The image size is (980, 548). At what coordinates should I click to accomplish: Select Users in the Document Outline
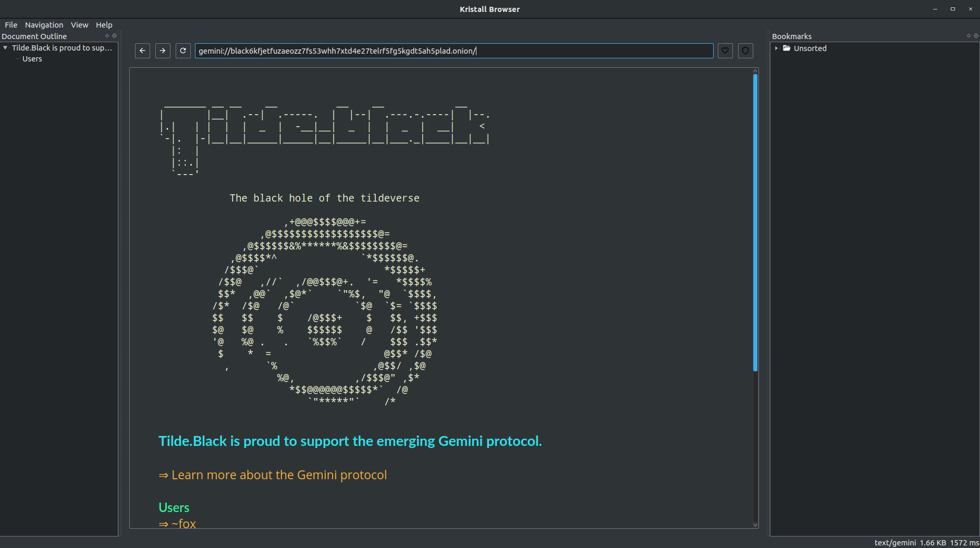(32, 59)
